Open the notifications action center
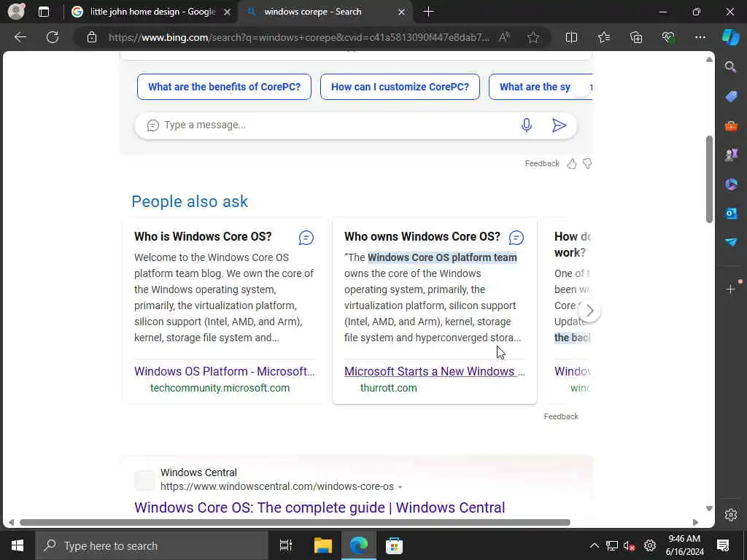Screen dimensions: 747x560 coord(723,545)
